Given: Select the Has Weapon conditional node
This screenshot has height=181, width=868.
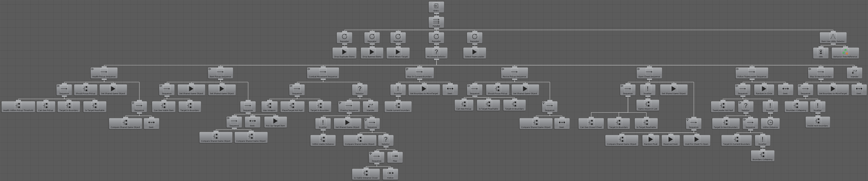Looking at the screenshot, I should [269, 107].
